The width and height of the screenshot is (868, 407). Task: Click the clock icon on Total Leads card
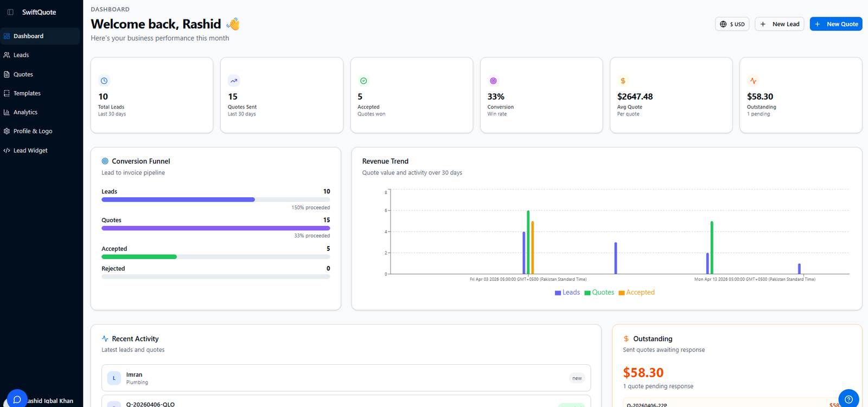point(104,81)
